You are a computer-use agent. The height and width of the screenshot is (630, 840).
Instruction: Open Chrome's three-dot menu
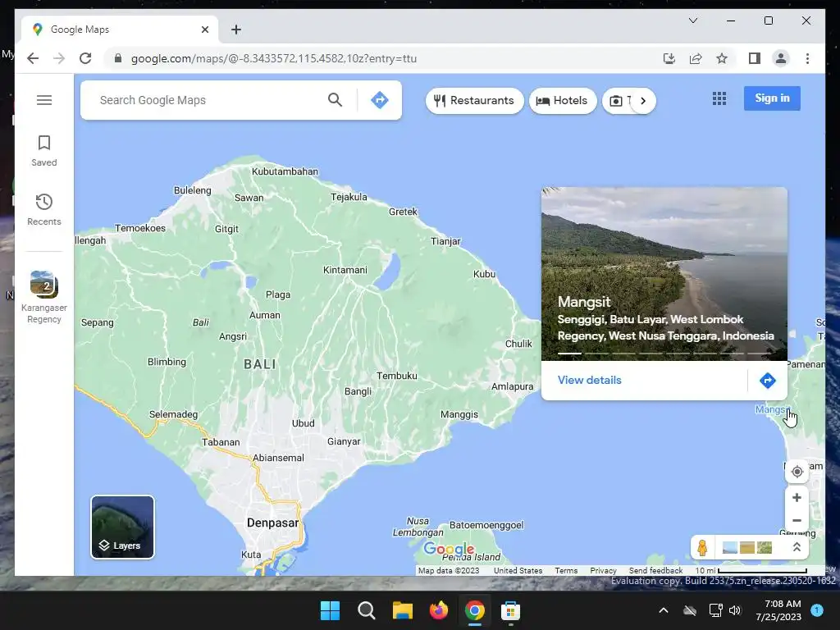click(x=807, y=58)
